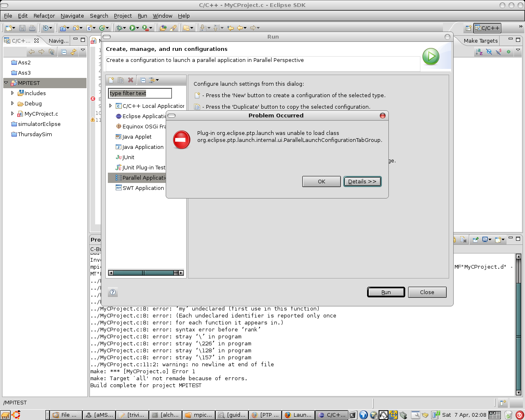
Task: Click the Open Type toolbar icon
Action: pyautogui.click(x=163, y=28)
